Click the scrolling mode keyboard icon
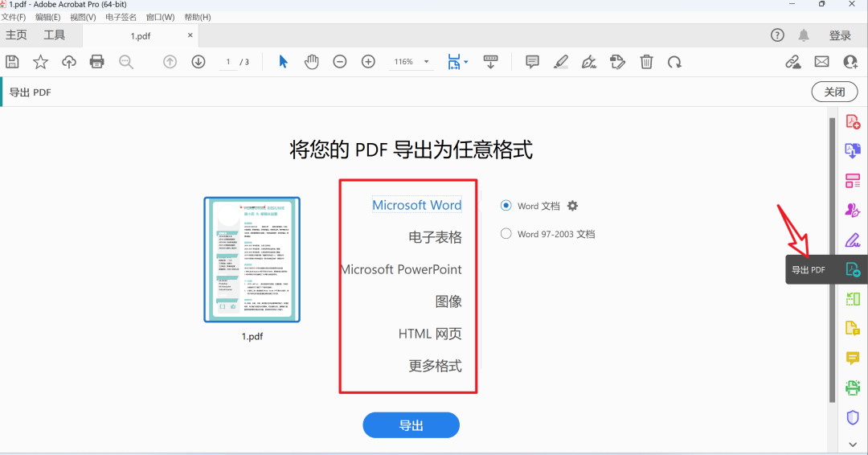Image resolution: width=868 pixels, height=455 pixels. coord(490,62)
